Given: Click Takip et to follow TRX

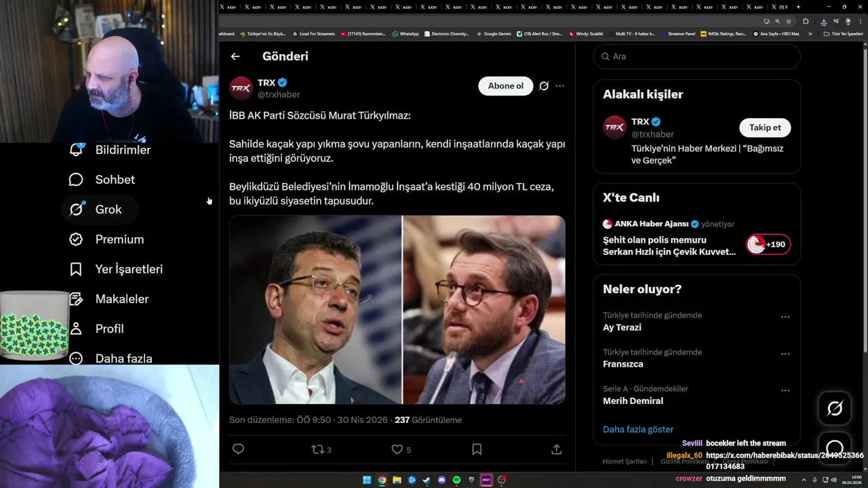Looking at the screenshot, I should tap(765, 127).
